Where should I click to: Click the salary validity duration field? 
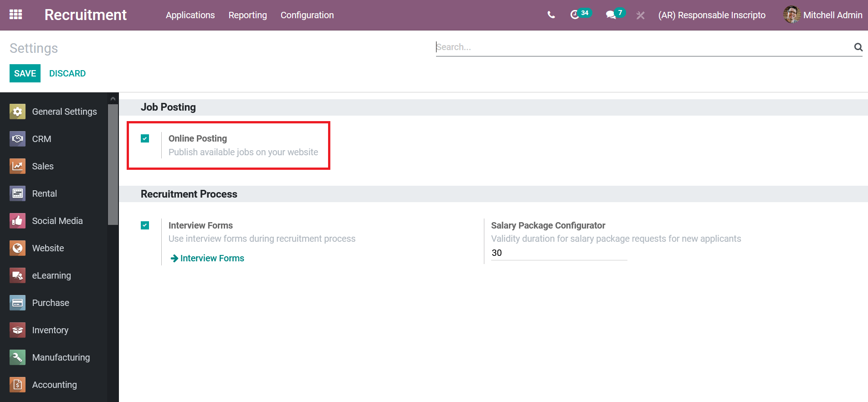[x=559, y=253]
